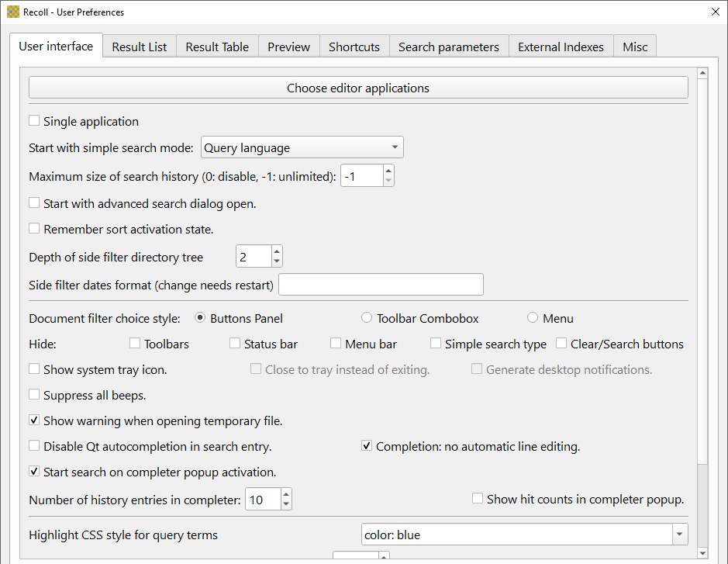Increase number of history entries in completer
Viewport: 728px width, 564px height.
[x=286, y=494]
